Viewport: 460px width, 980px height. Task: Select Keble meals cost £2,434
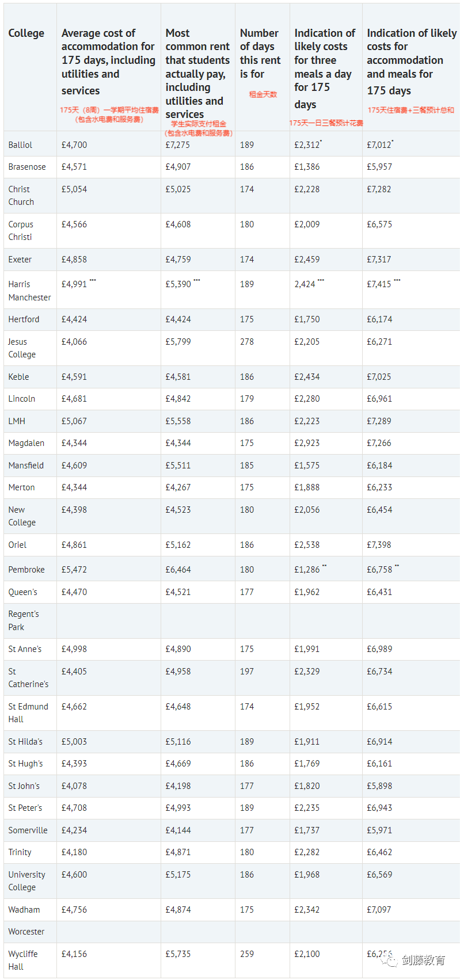pyautogui.click(x=307, y=377)
